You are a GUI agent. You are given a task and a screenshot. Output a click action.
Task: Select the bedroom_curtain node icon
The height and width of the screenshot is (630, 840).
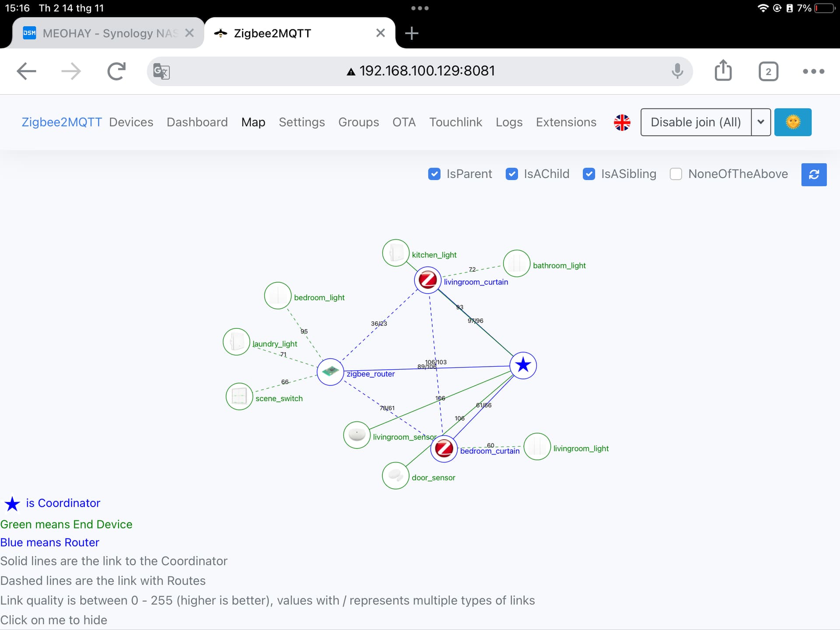coord(444,448)
